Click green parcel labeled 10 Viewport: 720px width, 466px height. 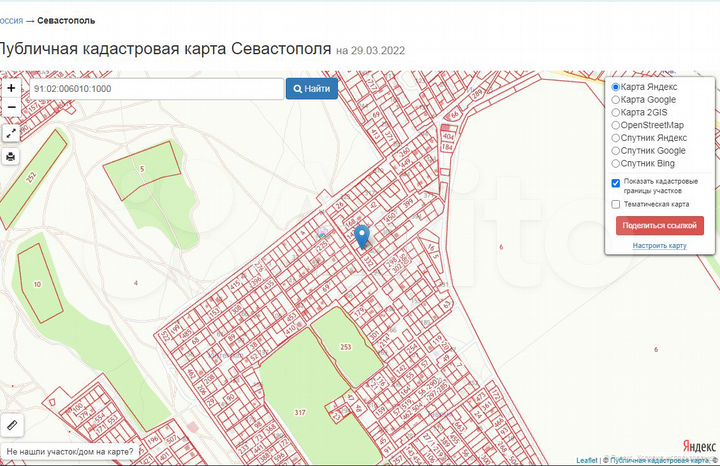pos(38,284)
